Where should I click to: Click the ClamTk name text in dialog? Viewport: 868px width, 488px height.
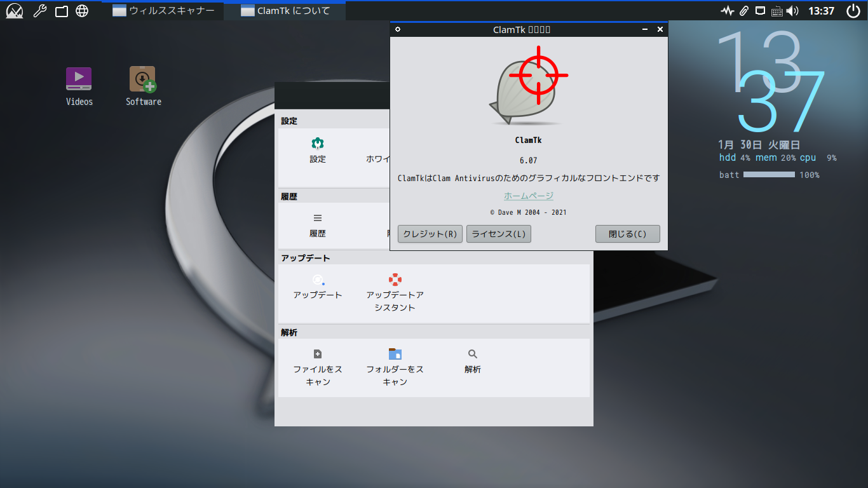(528, 140)
